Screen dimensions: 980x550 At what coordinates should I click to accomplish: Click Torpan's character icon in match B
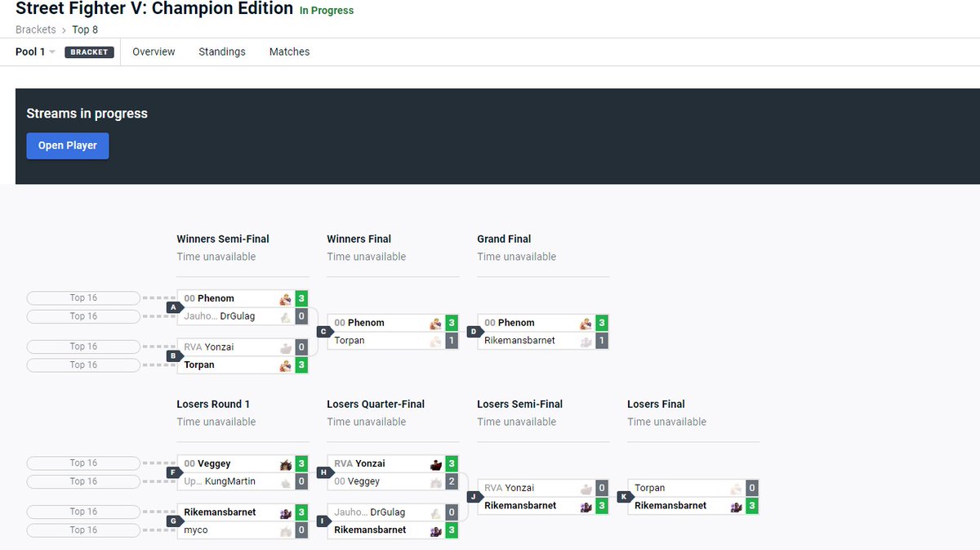[285, 365]
